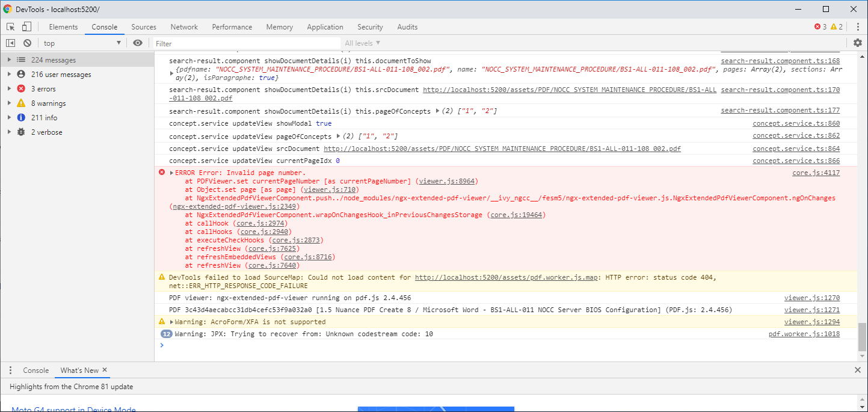
Task: Toggle the device toolbar icon
Action: 26,26
